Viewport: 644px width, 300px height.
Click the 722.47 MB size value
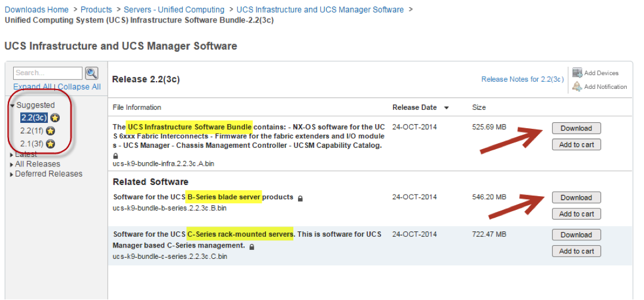[489, 234]
